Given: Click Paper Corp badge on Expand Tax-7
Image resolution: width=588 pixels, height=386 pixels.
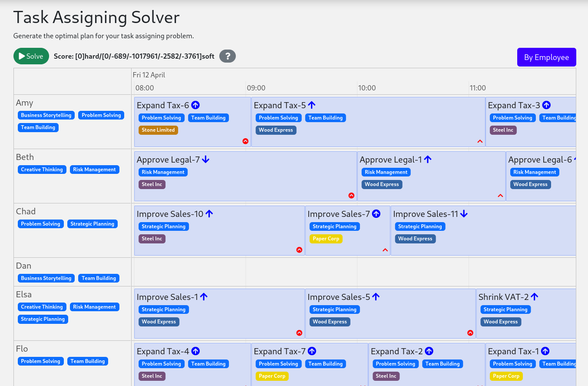Looking at the screenshot, I should point(272,376).
